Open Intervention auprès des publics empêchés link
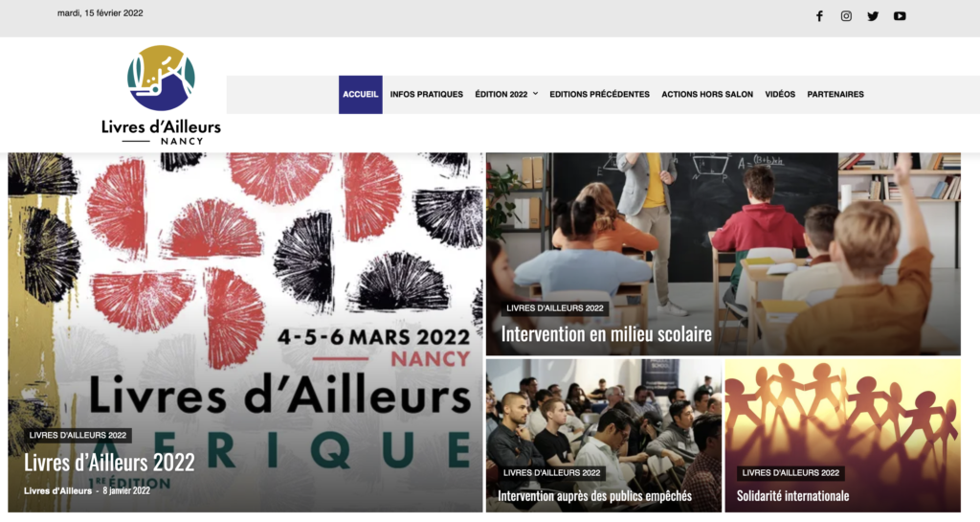980x522 pixels. [594, 496]
